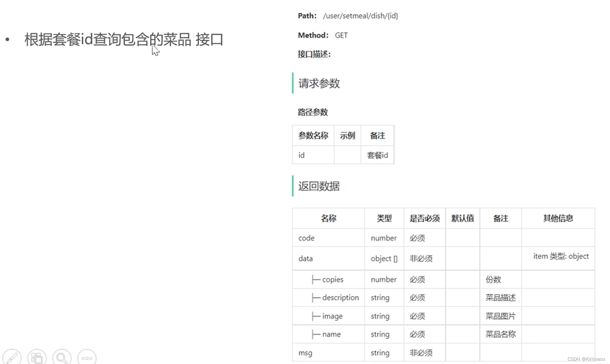The width and height of the screenshot is (610, 364).
Task: Click the image field entry
Action: (332, 316)
